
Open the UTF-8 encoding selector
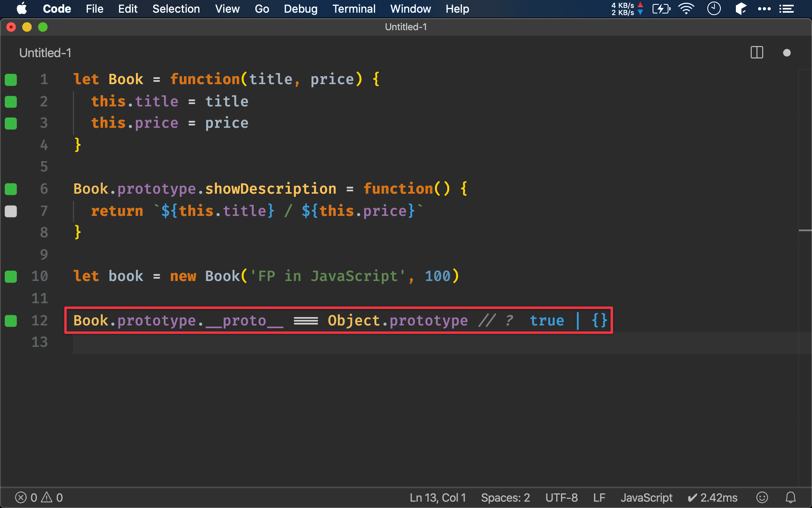(x=561, y=497)
